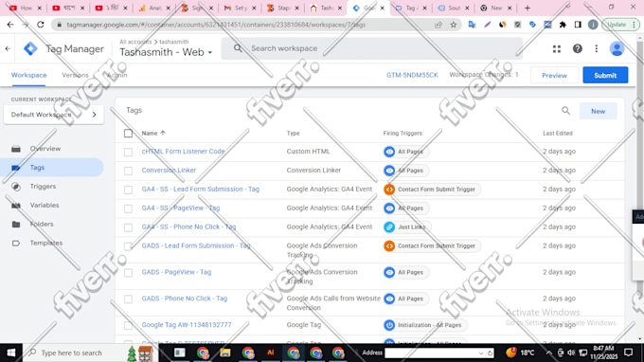Open a new browser tab with plus
The image size is (644, 362).
tap(528, 8)
